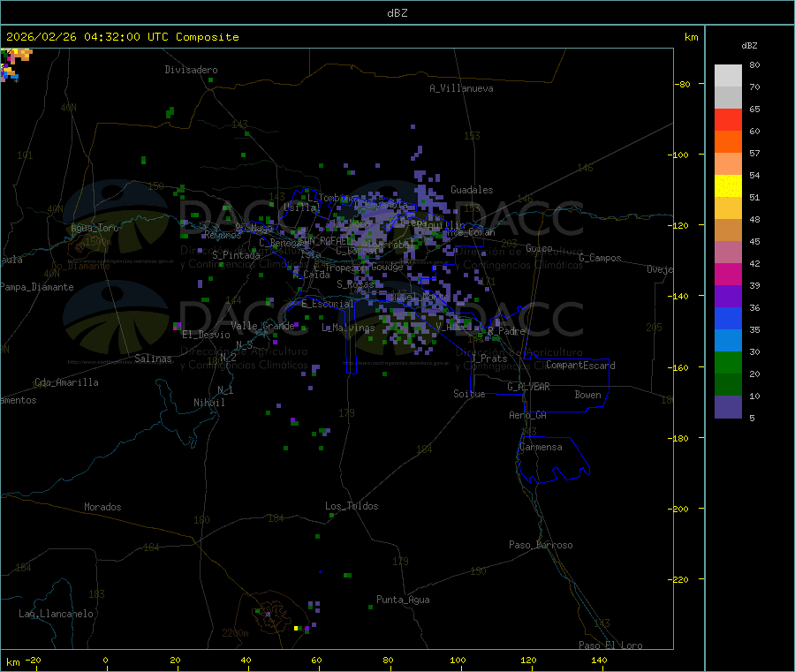
Task: Click the -140 tick on the vertical axis
Action: click(679, 296)
